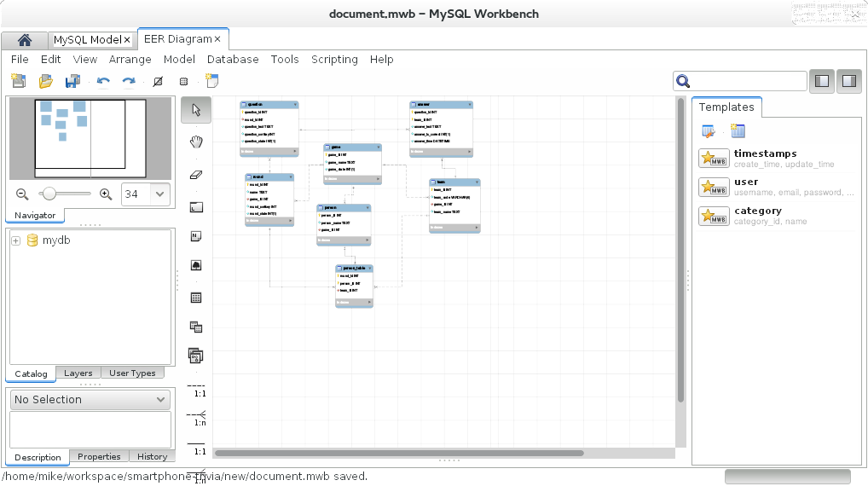The height and width of the screenshot is (486, 868).
Task: Toggle the right sidebar panel visibility
Action: click(849, 81)
